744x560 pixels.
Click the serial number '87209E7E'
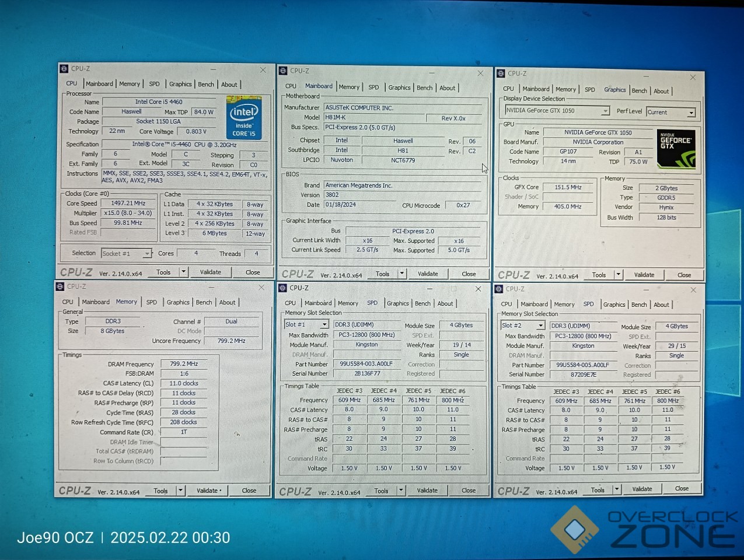click(582, 374)
